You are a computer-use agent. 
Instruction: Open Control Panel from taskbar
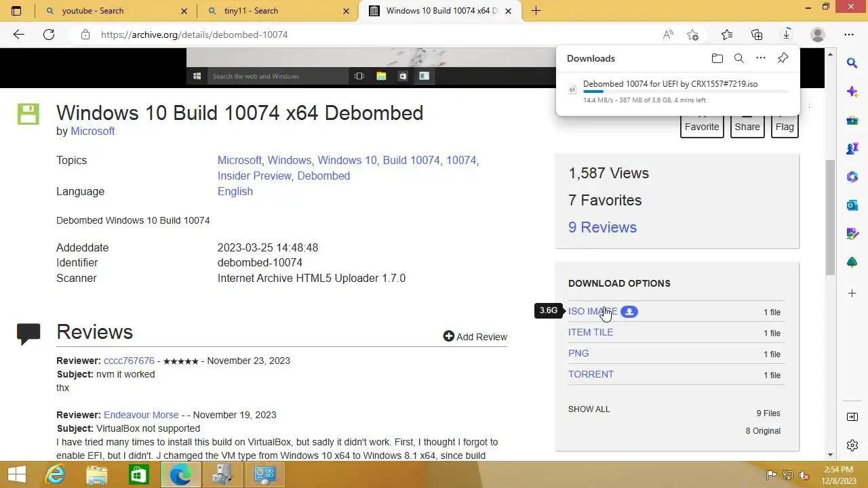263,474
